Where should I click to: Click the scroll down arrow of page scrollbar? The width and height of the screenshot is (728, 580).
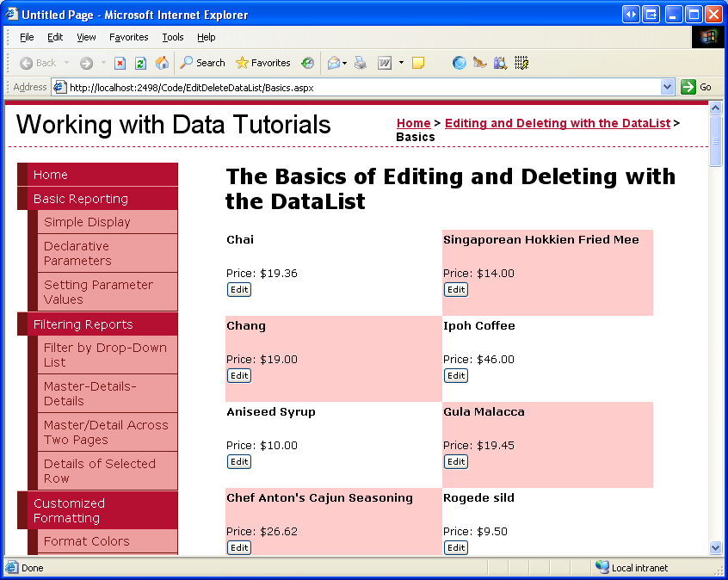click(x=714, y=547)
